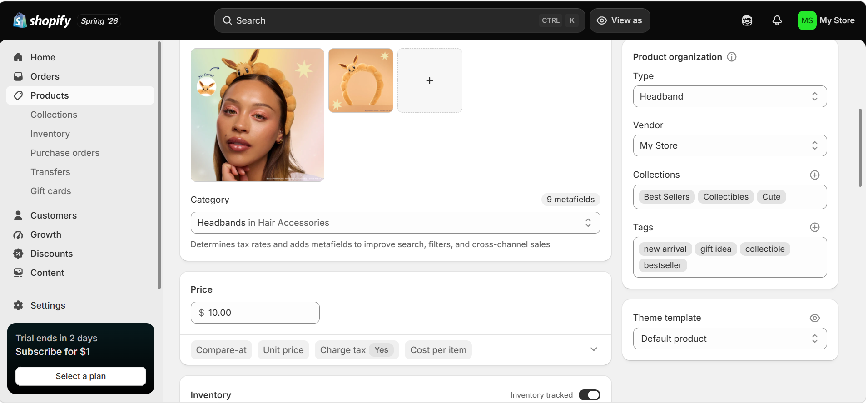Click the MS store avatar

pos(807,20)
